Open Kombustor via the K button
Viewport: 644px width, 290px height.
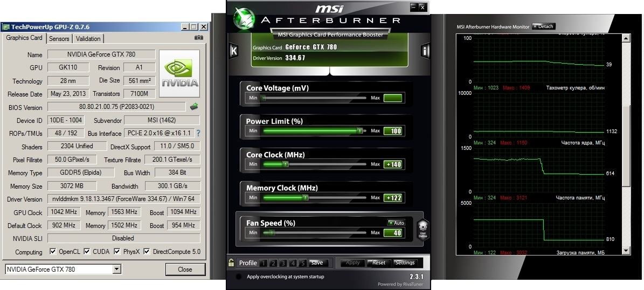[233, 51]
